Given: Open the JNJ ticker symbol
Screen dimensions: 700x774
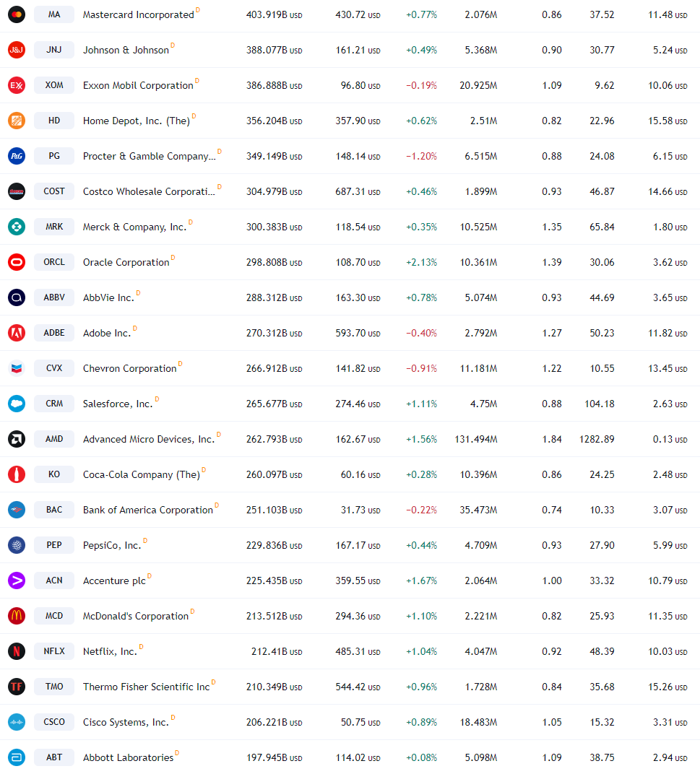Looking at the screenshot, I should click(x=54, y=50).
